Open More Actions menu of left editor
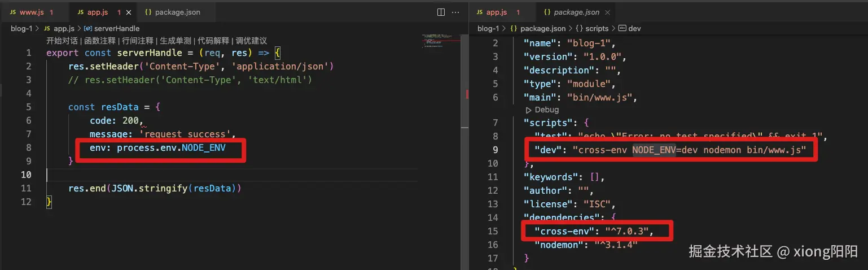The width and height of the screenshot is (868, 270). pos(457,12)
